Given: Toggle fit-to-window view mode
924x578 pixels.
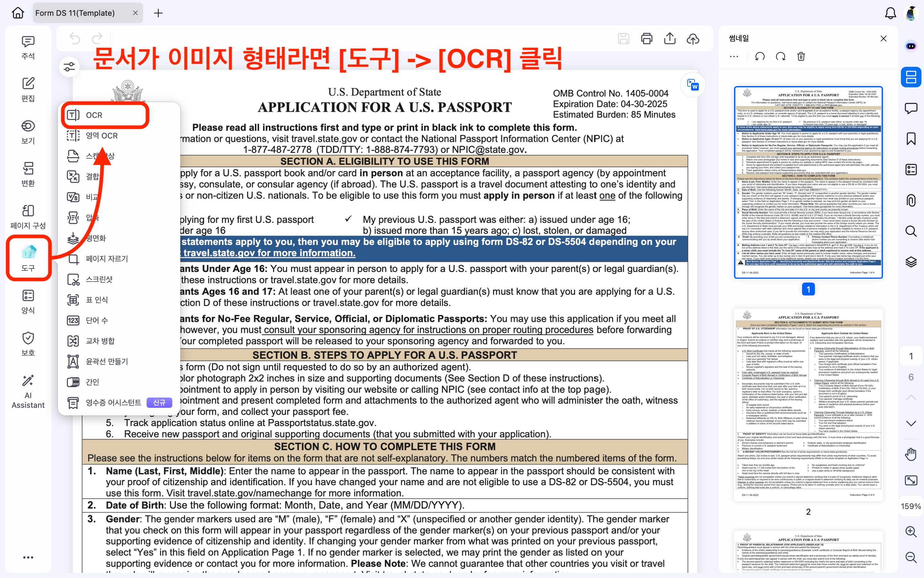Looking at the screenshot, I should point(911,480).
